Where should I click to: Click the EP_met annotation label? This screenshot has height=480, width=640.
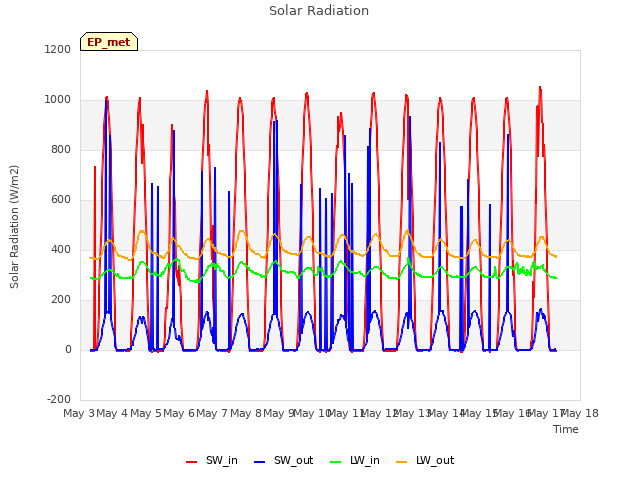click(109, 42)
